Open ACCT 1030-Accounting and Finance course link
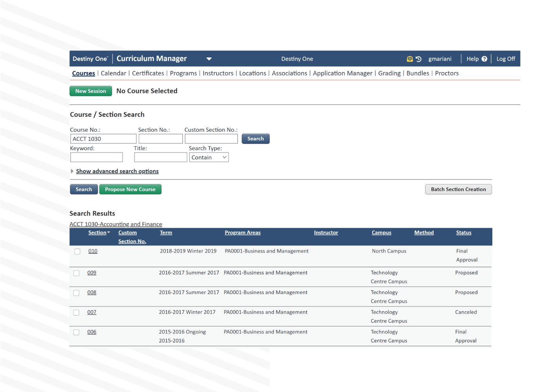549x392 pixels. point(116,224)
